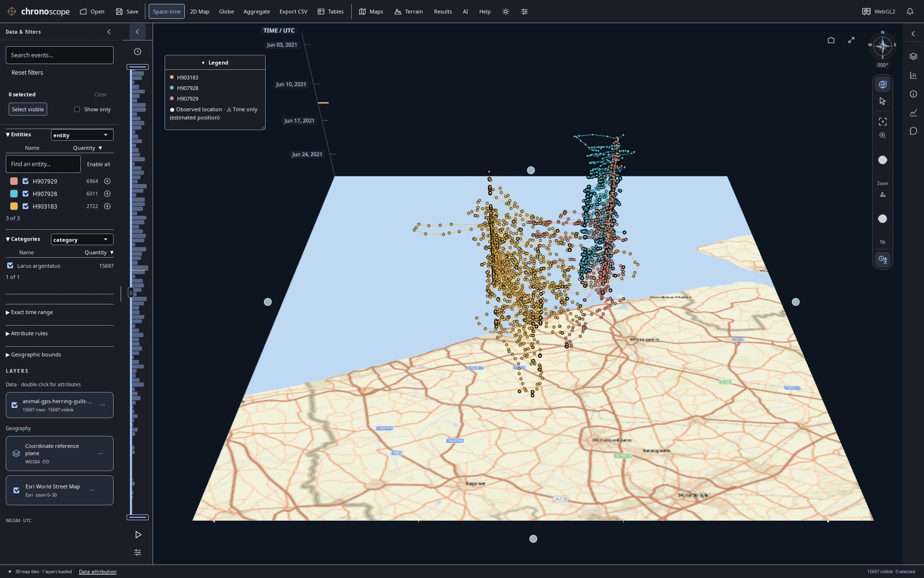Click the H903183 orange color swatch
The width and height of the screenshot is (924, 578).
[x=14, y=206]
